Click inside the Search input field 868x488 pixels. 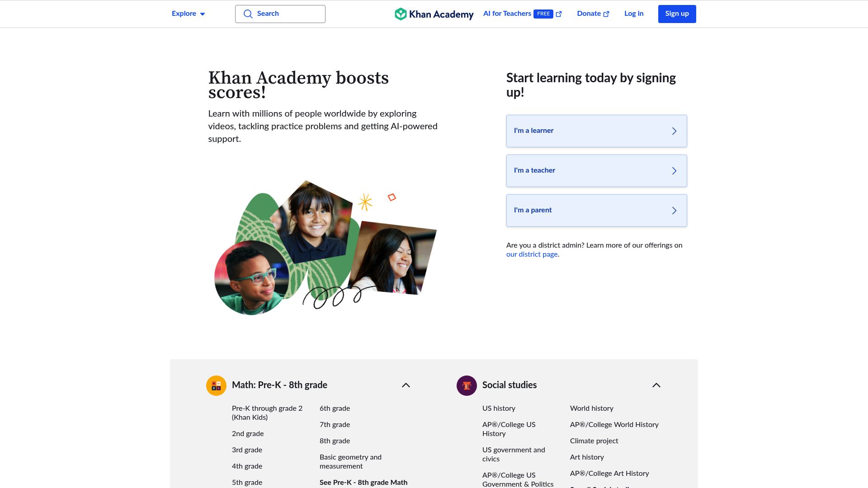[x=280, y=14]
